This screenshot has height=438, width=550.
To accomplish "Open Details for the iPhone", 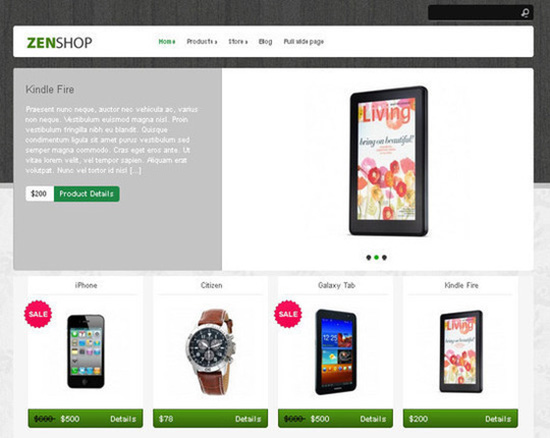I will click(x=123, y=419).
